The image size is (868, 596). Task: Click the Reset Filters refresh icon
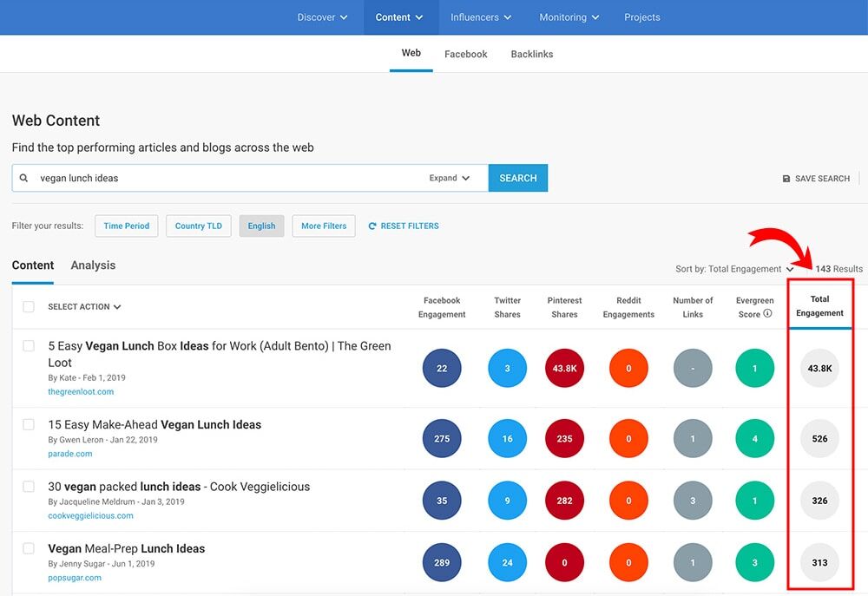point(372,226)
